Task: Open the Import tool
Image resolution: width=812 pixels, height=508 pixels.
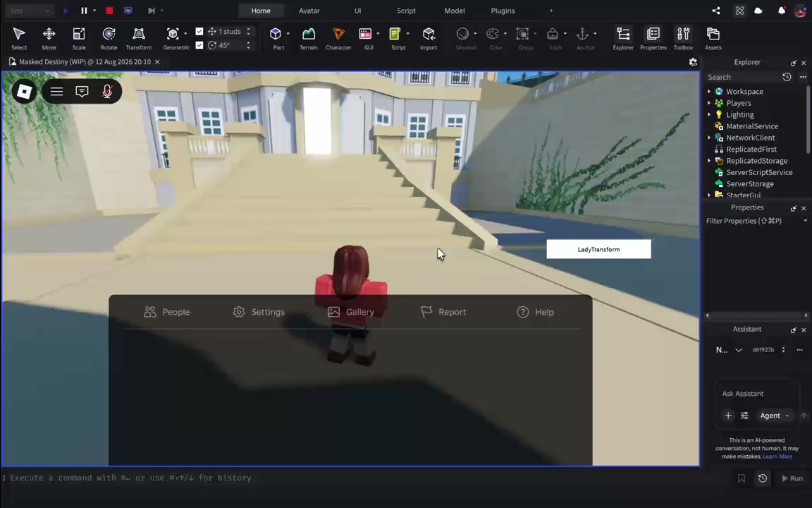Action: click(x=429, y=38)
